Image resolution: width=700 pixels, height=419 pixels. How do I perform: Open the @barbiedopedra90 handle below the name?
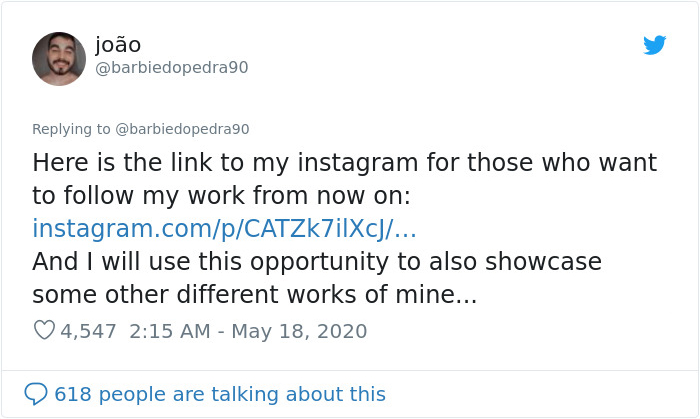tap(171, 68)
